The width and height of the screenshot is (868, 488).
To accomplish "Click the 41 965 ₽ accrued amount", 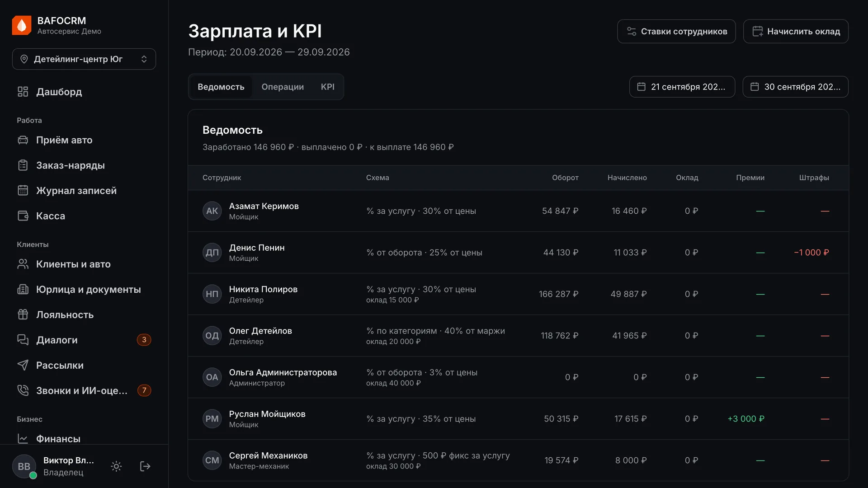I will (629, 336).
